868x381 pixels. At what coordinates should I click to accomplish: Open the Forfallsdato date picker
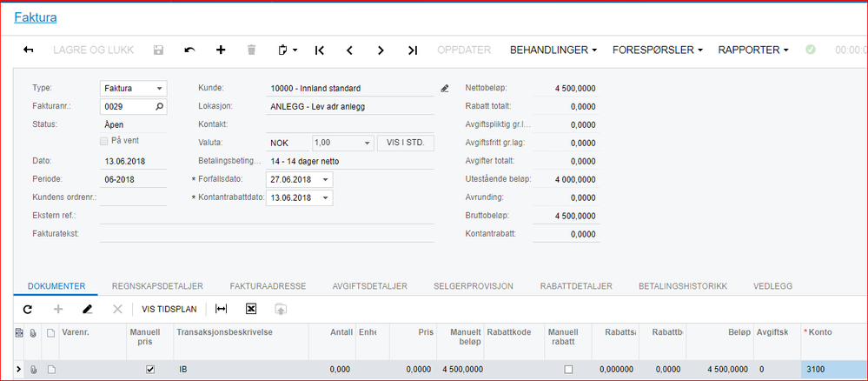click(x=325, y=180)
